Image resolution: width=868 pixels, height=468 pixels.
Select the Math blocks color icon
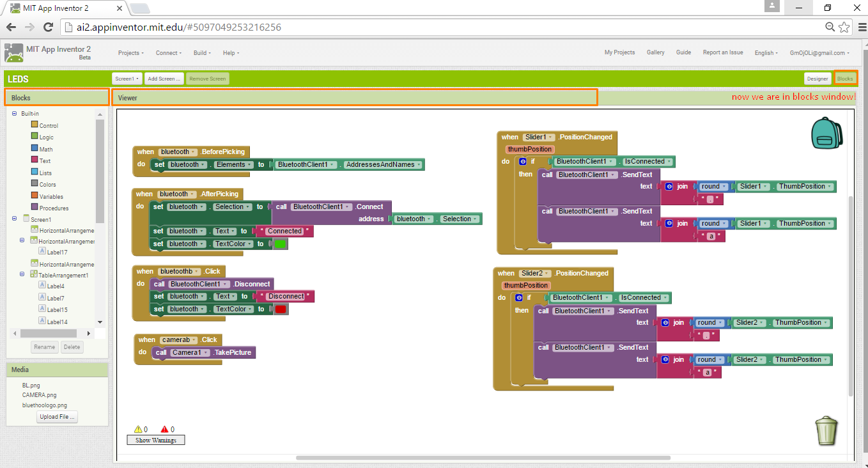[x=34, y=148]
